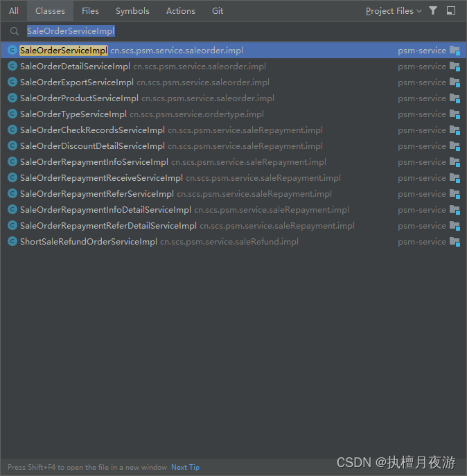This screenshot has width=467, height=476.
Task: Focus the SaleOrderServiceImpl search field
Action: (233, 31)
